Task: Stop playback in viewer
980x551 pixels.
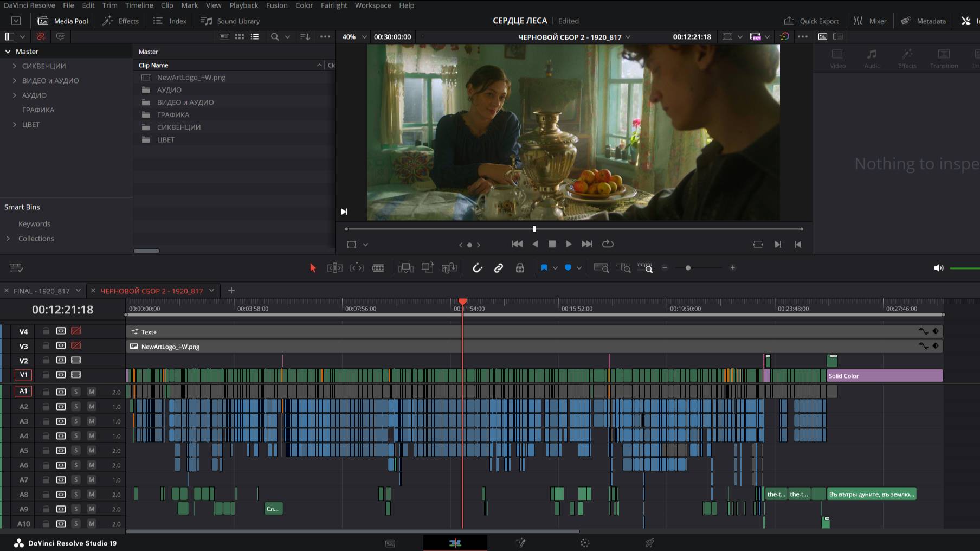Action: 552,244
